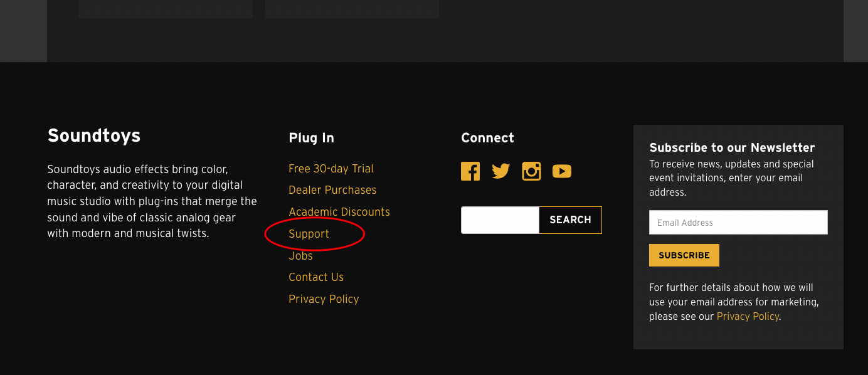
Task: Click the SEARCH button
Action: (x=570, y=220)
